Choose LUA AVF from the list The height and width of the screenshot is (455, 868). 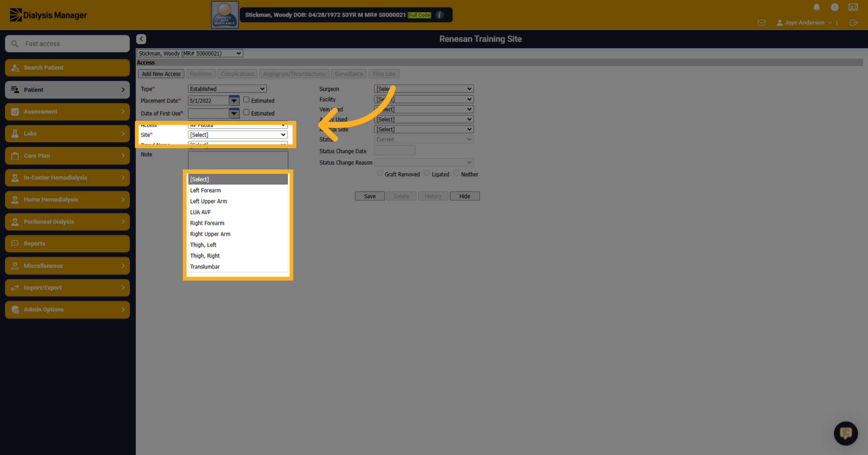(238, 212)
